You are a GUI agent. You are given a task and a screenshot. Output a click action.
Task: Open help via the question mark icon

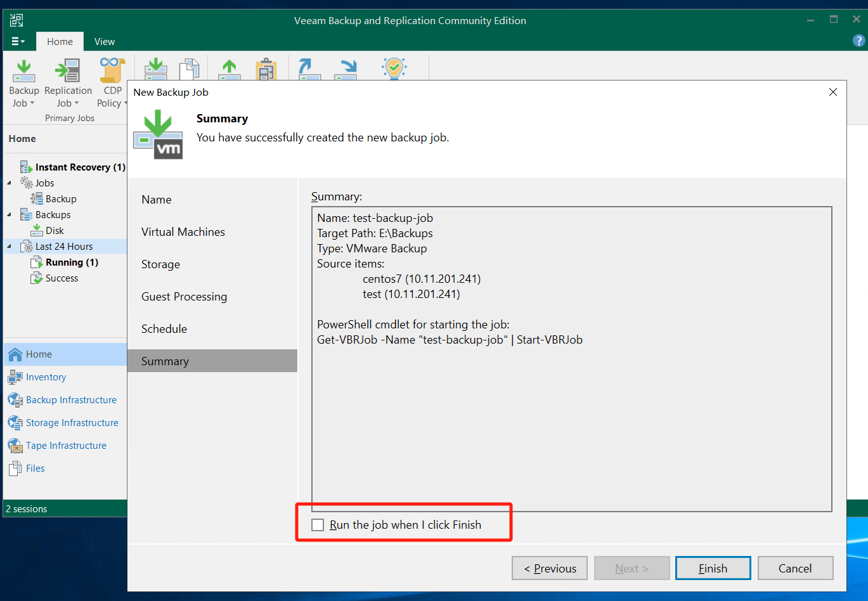point(858,41)
